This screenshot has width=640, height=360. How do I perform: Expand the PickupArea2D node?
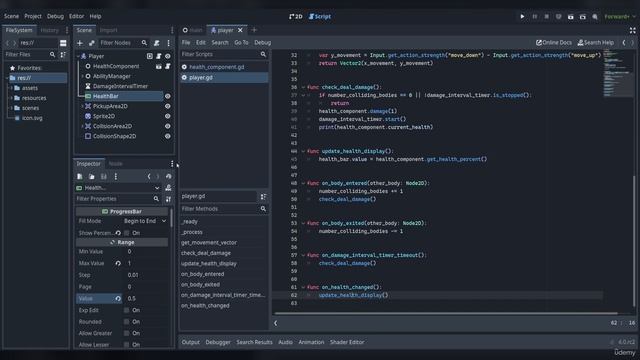(x=82, y=106)
